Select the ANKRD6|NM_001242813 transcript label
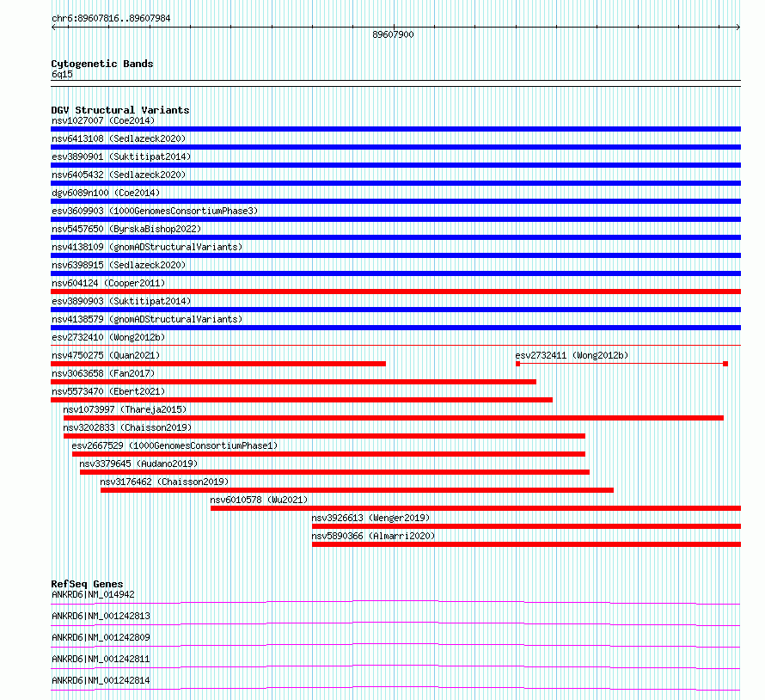 click(x=101, y=616)
